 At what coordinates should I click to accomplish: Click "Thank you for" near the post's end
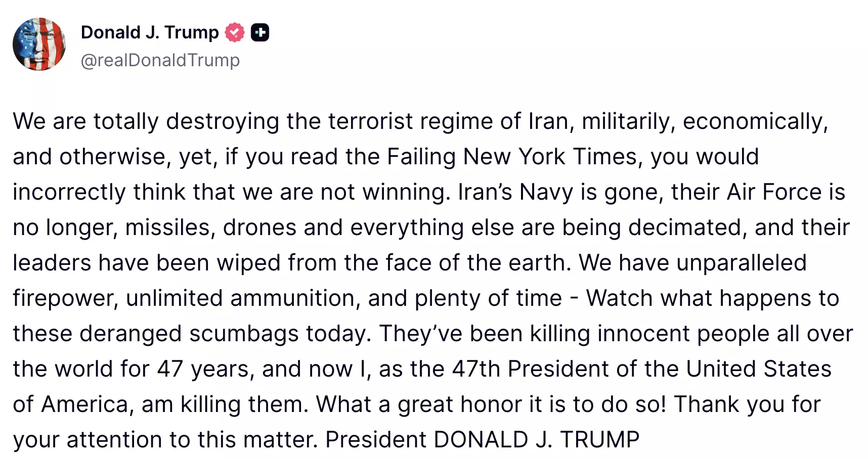click(x=747, y=404)
